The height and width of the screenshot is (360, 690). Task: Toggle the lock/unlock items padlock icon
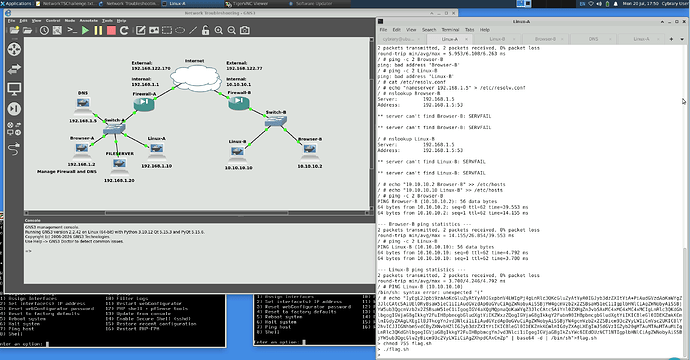206,30
